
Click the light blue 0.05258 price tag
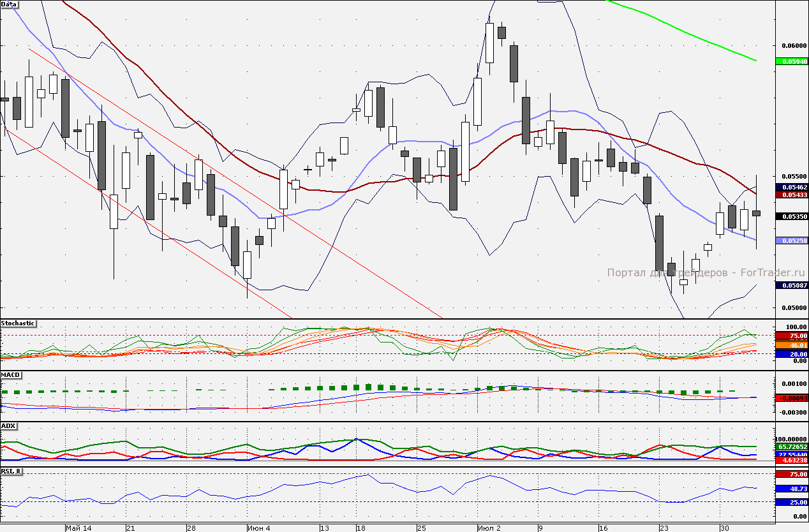792,240
